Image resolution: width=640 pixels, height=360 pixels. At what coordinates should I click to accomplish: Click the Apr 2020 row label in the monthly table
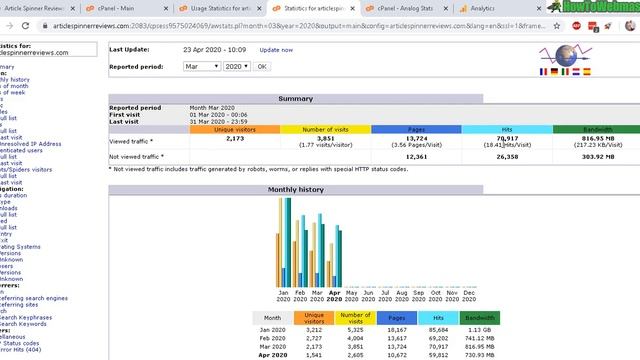273,355
